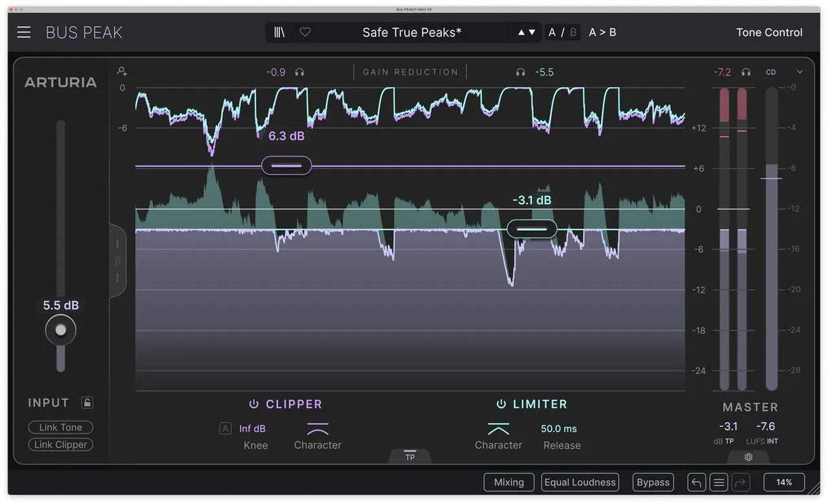The width and height of the screenshot is (828, 504).
Task: Favorite the preset with the heart icon
Action: (x=305, y=32)
